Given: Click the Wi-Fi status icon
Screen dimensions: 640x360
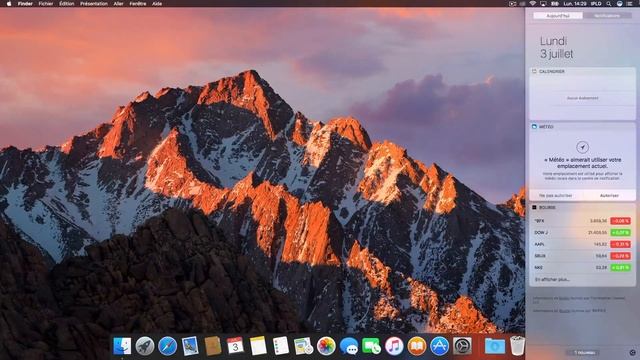Looking at the screenshot, I should (x=532, y=4).
